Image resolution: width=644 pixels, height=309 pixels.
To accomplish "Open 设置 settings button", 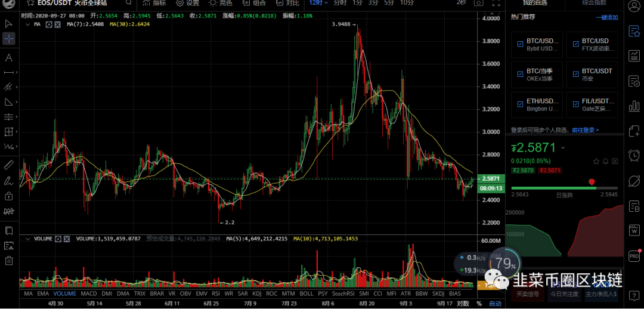I will pos(187,3).
